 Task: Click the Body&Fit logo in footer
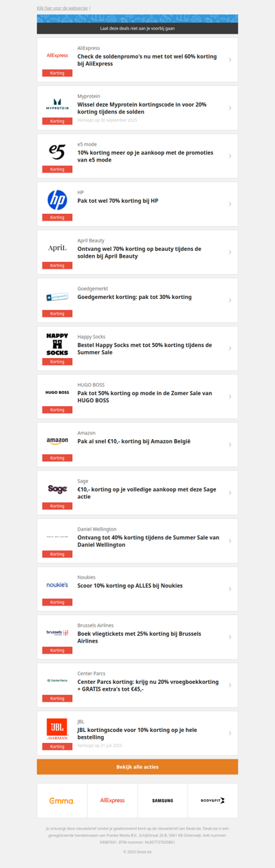tap(213, 801)
